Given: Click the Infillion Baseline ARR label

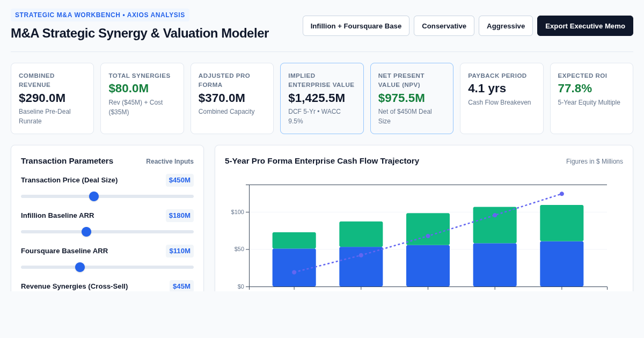Looking at the screenshot, I should click(x=57, y=216).
